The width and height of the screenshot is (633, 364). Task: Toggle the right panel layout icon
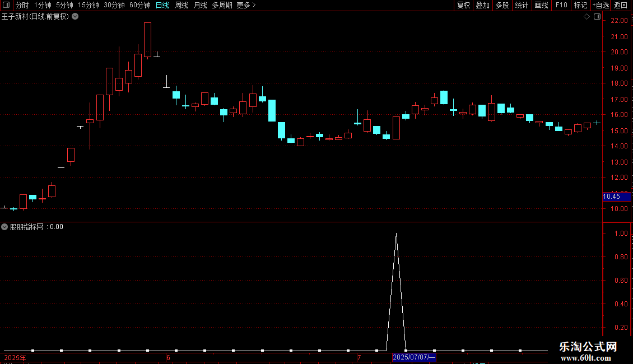tap(597, 17)
